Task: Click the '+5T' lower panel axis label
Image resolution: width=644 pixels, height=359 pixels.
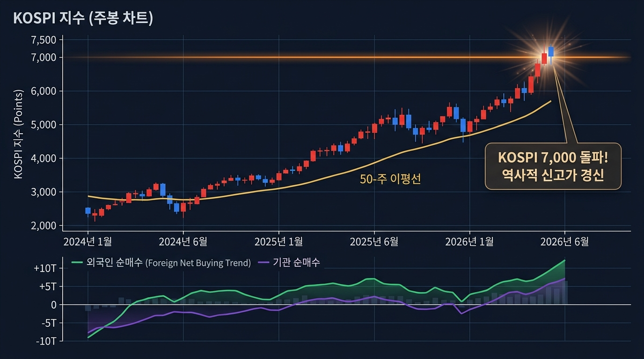Action: (x=47, y=287)
